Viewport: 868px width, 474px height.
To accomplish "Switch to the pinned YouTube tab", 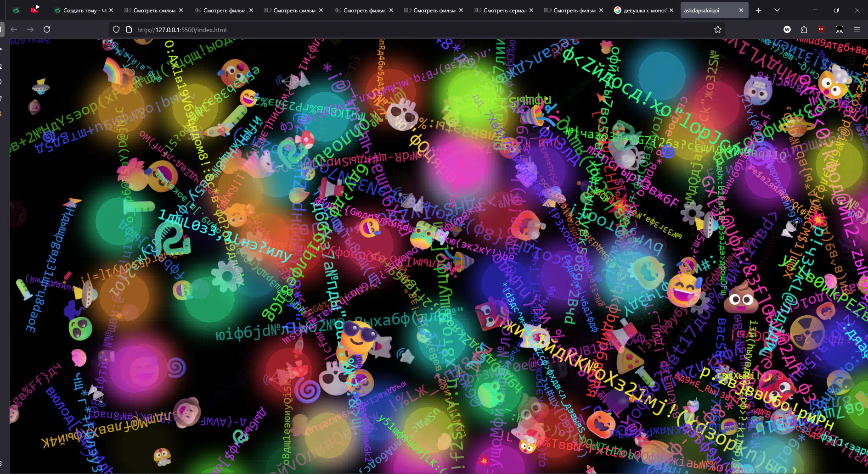I will point(35,10).
